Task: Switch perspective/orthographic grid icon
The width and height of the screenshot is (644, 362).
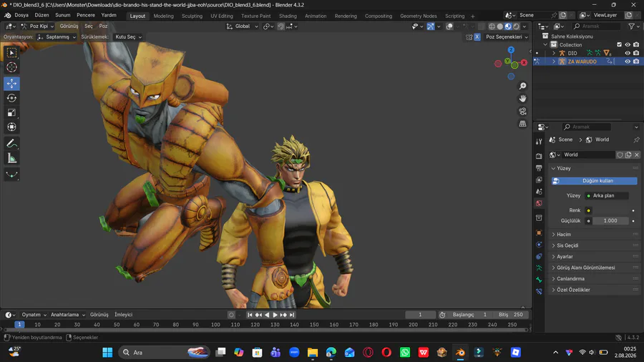Action: click(522, 124)
